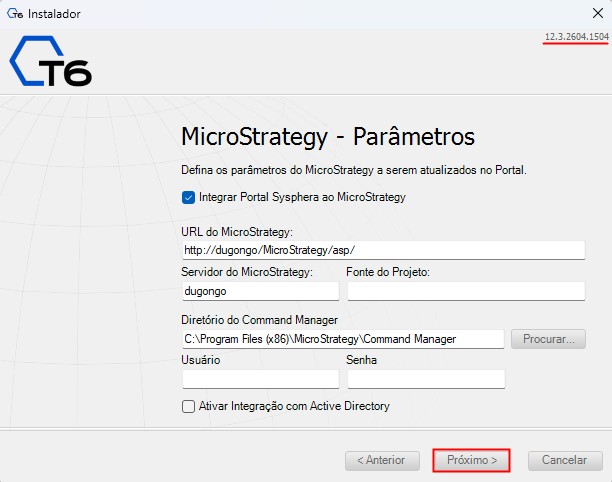Image resolution: width=612 pixels, height=482 pixels.
Task: Select the Diretório do Command Manager field
Action: point(343,339)
